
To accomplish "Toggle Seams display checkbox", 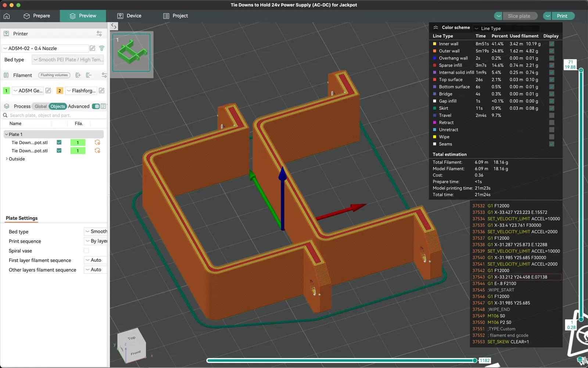I will (552, 144).
